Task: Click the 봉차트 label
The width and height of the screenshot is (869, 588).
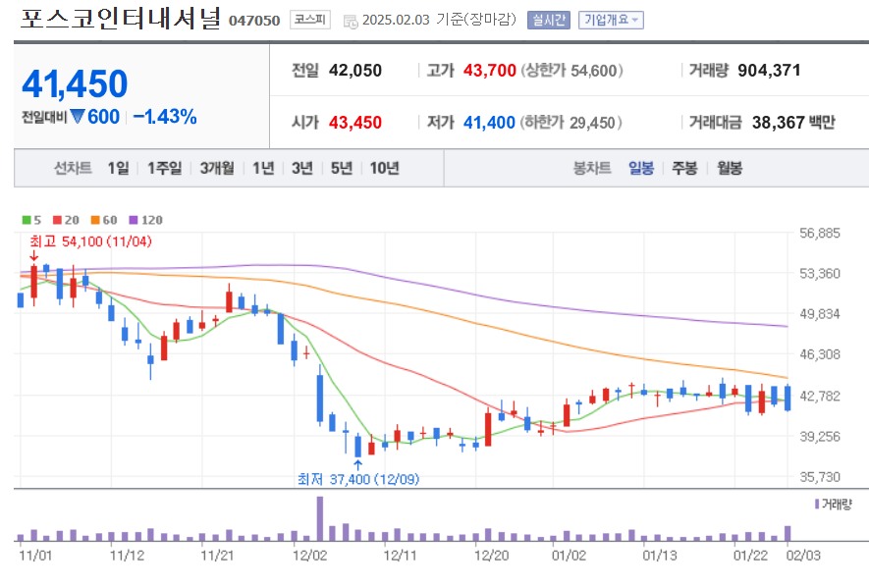Action: 592,168
